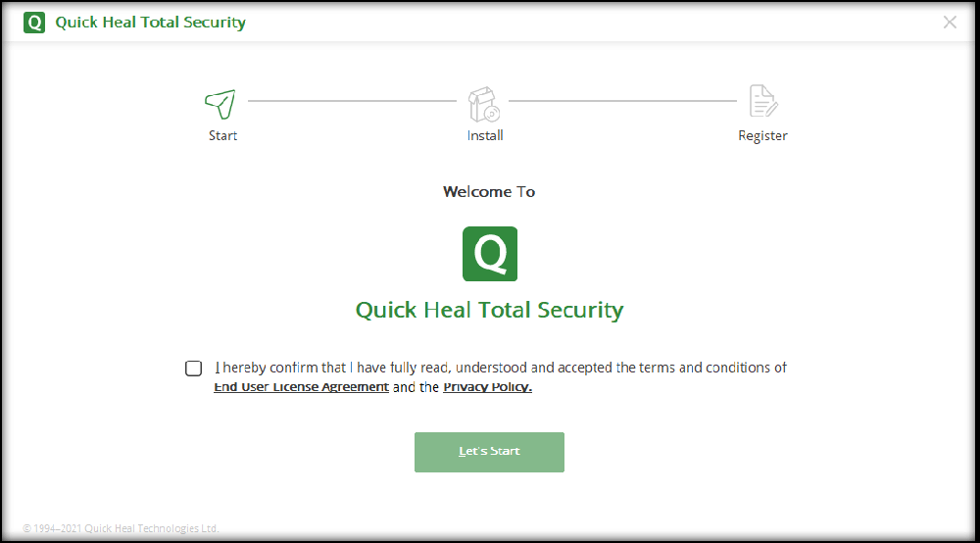Click the large green Q logo
This screenshot has width=980, height=543.
point(490,254)
